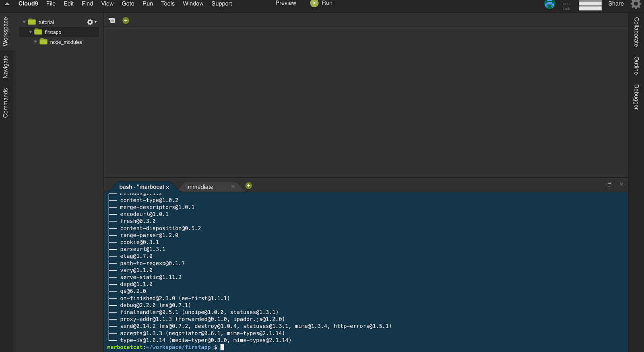Collapse the firstapp folder
The height and width of the screenshot is (352, 644).
(x=31, y=32)
